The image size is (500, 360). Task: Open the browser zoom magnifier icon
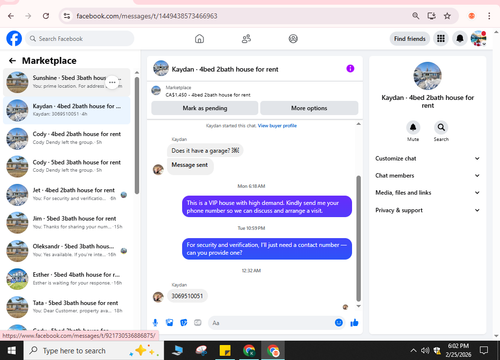415,16
